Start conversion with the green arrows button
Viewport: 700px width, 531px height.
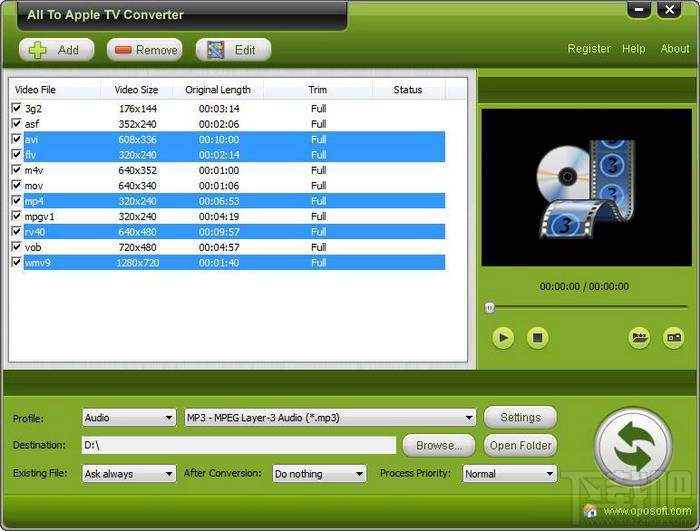pos(633,446)
